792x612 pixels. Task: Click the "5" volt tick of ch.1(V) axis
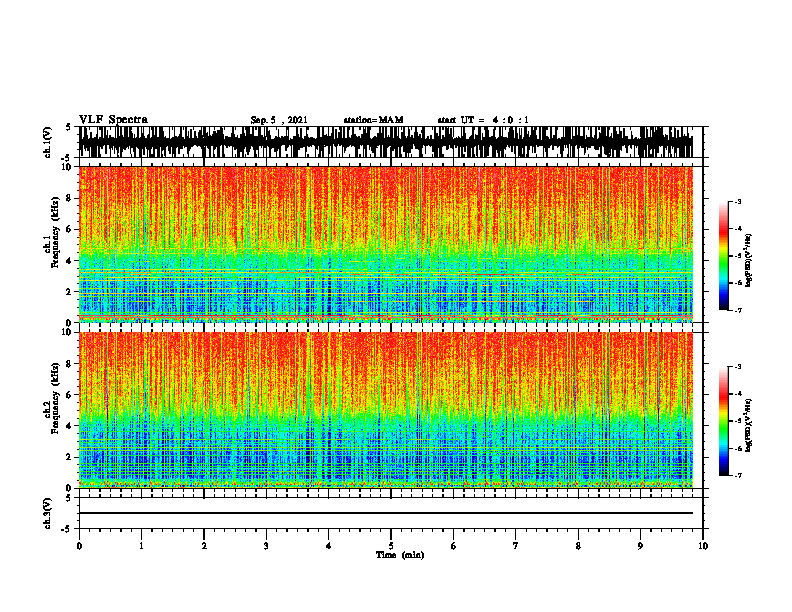tap(68, 127)
